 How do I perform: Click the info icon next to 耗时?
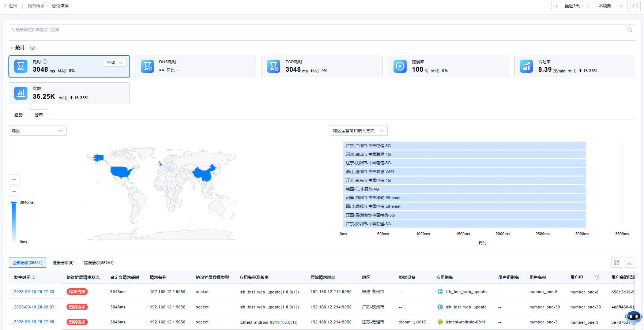45,62
